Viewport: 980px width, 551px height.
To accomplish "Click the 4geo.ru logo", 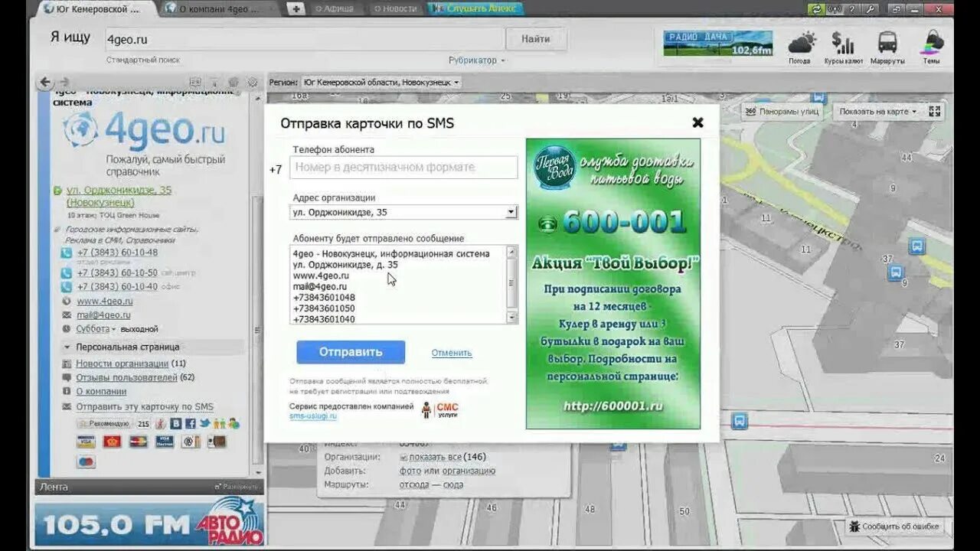I will [x=145, y=130].
